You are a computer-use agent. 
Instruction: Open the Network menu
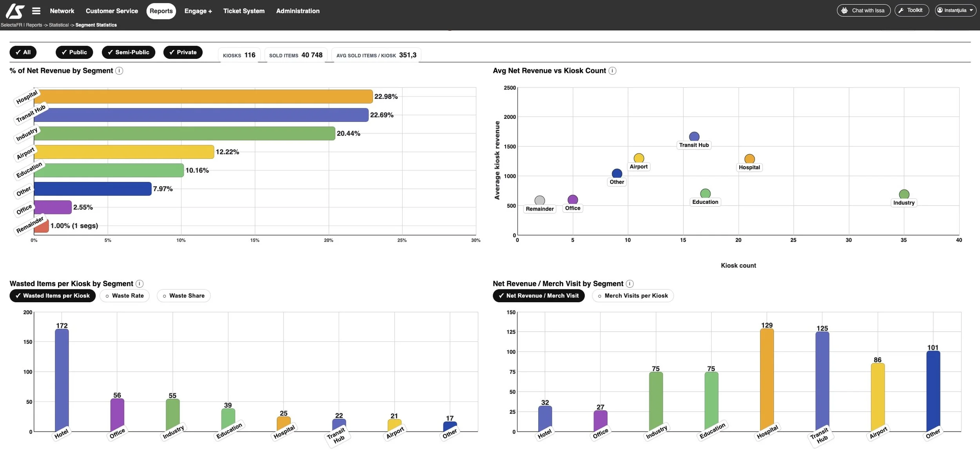click(x=62, y=11)
